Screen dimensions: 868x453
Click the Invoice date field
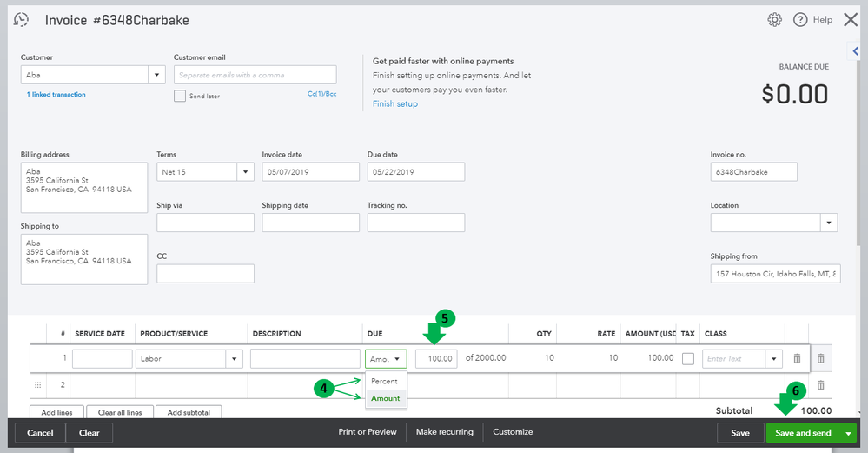[310, 171]
